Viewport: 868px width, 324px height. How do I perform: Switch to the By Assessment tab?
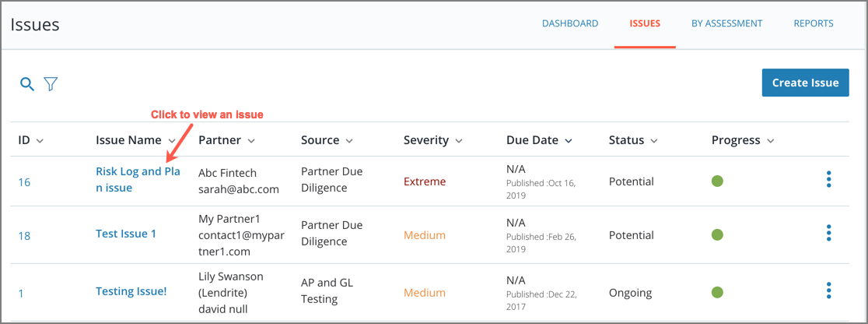pyautogui.click(x=727, y=24)
